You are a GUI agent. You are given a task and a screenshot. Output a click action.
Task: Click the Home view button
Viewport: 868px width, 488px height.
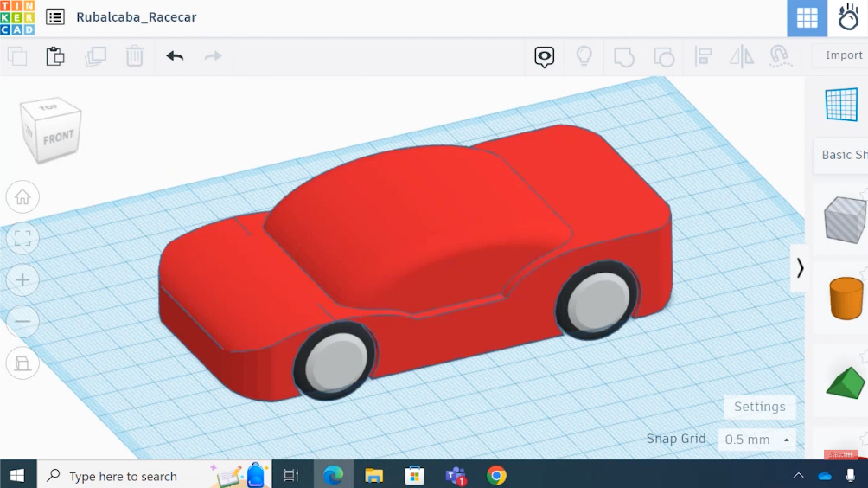pyautogui.click(x=22, y=196)
